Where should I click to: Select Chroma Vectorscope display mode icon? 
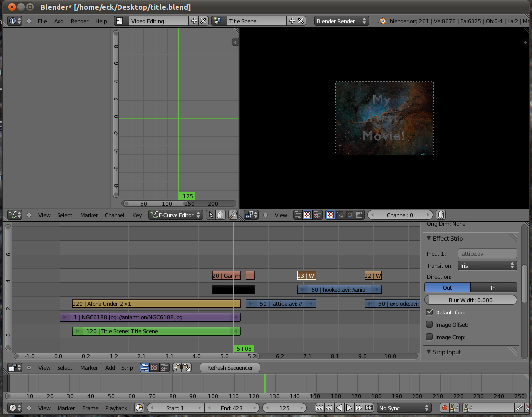click(x=350, y=215)
